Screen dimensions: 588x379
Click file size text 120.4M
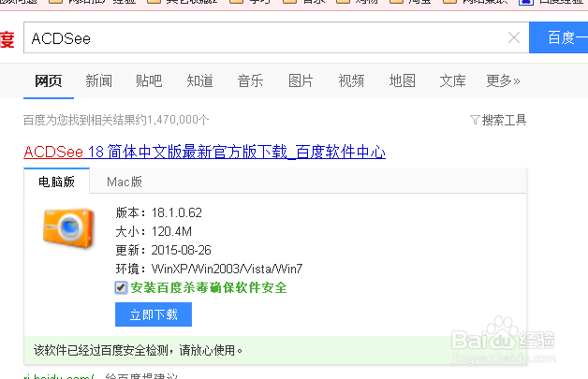[x=171, y=232]
